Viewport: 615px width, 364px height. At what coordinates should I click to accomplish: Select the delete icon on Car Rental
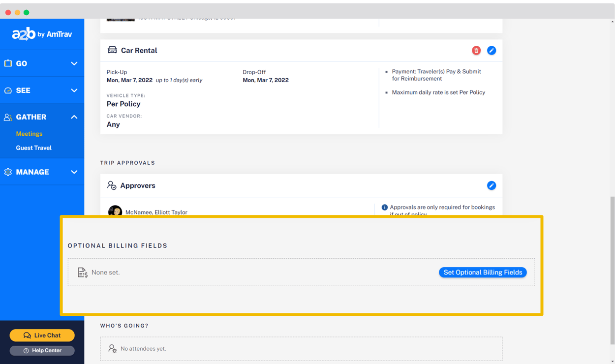point(476,50)
